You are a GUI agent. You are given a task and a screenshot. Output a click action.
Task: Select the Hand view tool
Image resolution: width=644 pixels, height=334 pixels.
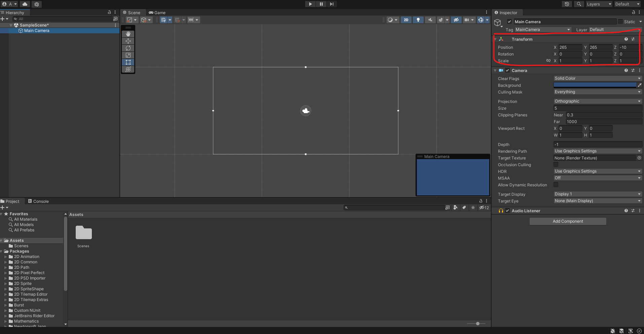[x=128, y=34]
